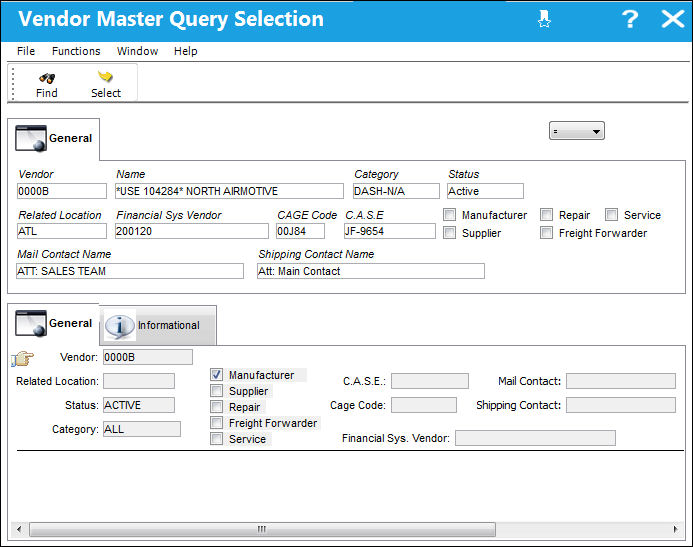Open the equals operator dropdown

(x=576, y=131)
